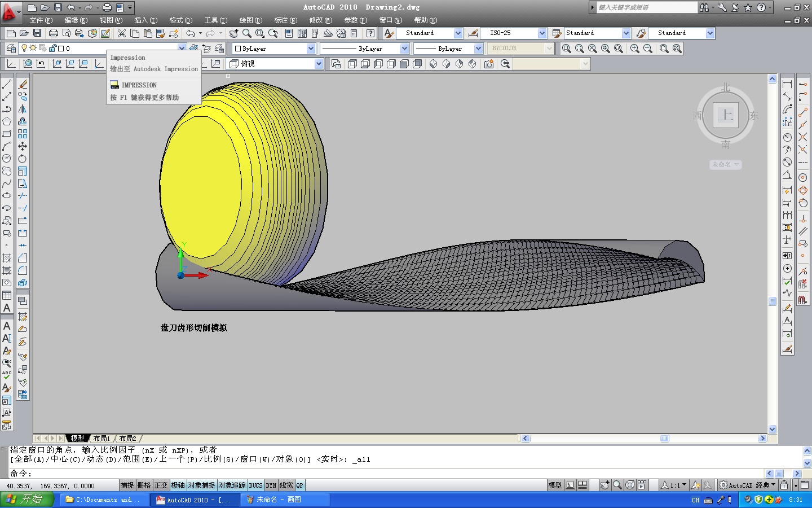
Task: Click the 模型 model space status button
Action: (x=555, y=485)
